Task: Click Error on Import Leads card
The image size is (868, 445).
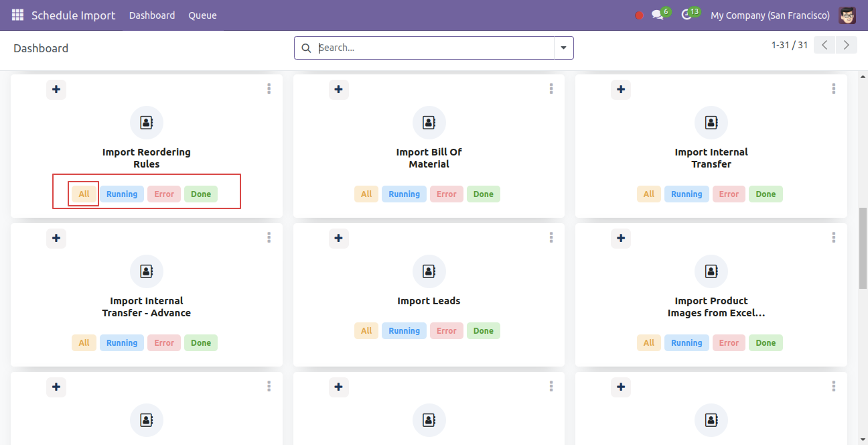Action: tap(447, 331)
